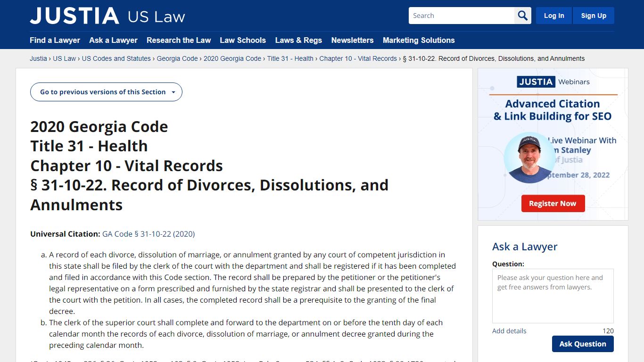Open the Newsletters menu
The height and width of the screenshot is (362, 644).
point(352,40)
